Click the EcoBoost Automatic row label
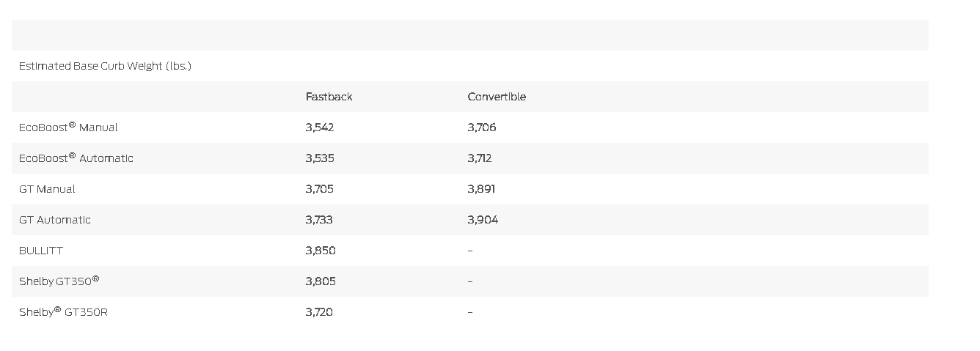Screen dimensions: 980x351 coord(76,158)
